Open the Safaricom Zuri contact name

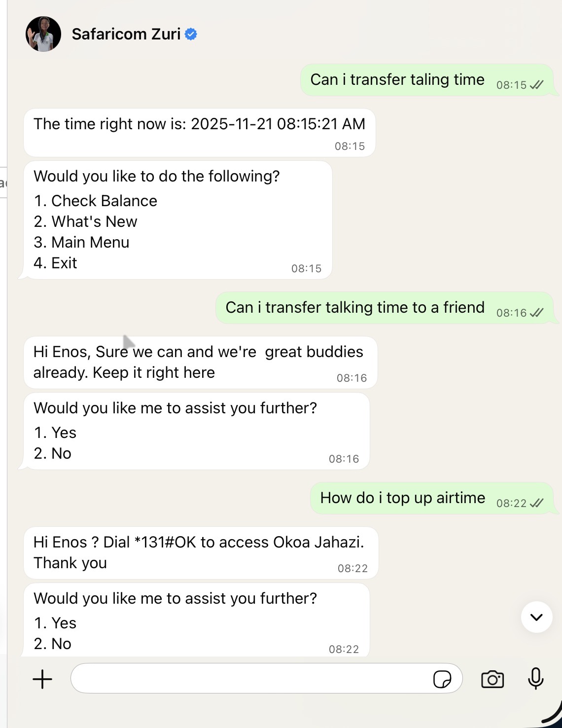[x=126, y=34]
